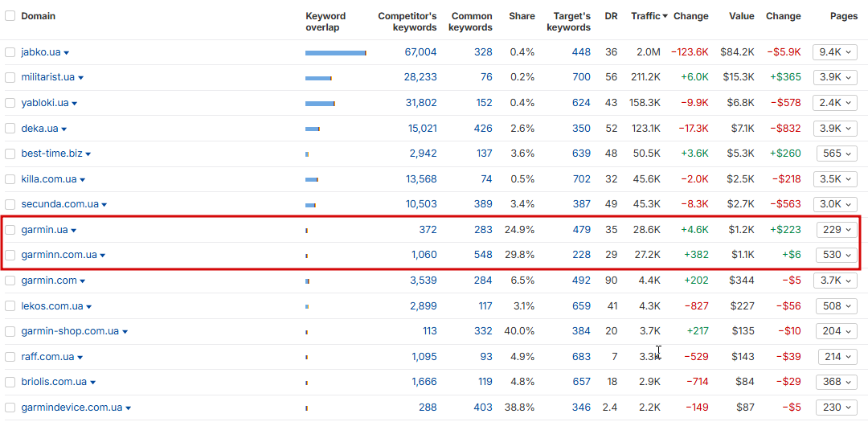
Task: Click the share value 40.0%
Action: [519, 331]
